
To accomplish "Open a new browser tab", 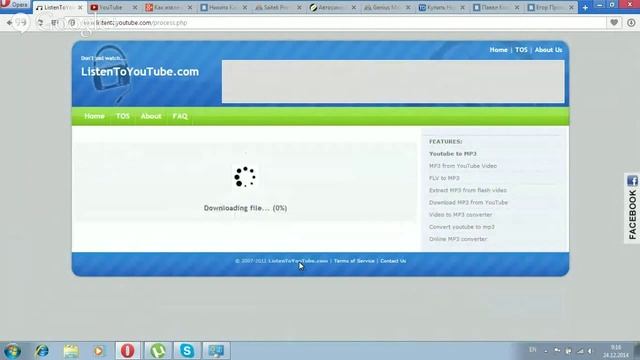I will [585, 7].
